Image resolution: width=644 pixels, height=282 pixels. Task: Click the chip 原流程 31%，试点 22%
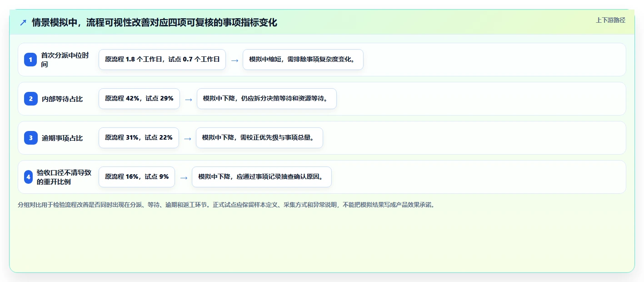coord(139,138)
